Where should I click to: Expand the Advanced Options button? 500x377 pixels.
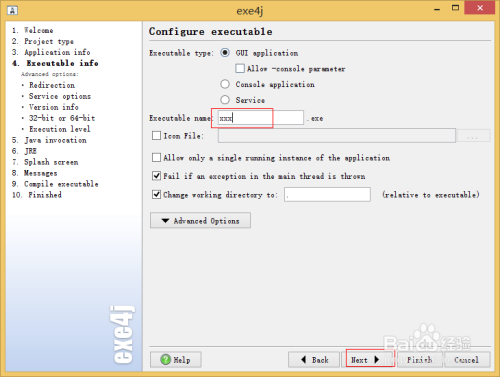200,220
